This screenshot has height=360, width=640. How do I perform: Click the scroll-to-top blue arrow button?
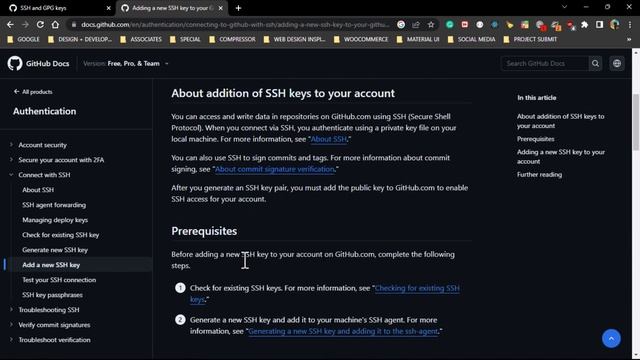pyautogui.click(x=611, y=338)
